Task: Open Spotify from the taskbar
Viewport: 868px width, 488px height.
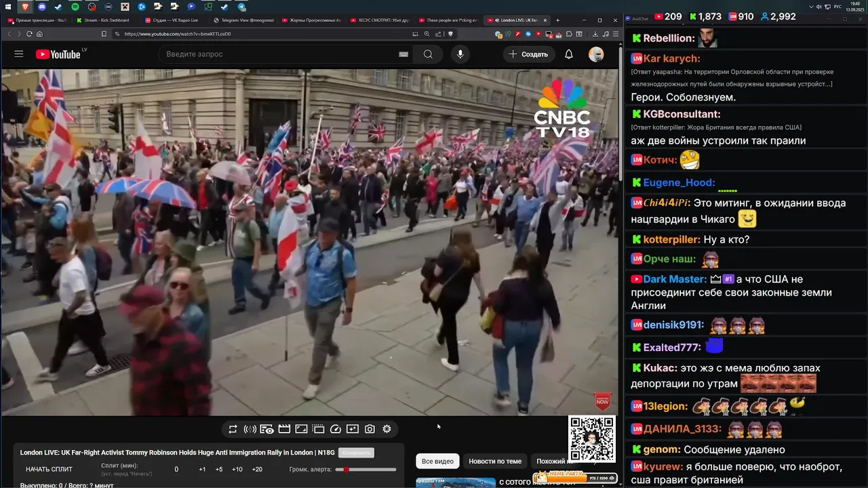Action: click(75, 7)
